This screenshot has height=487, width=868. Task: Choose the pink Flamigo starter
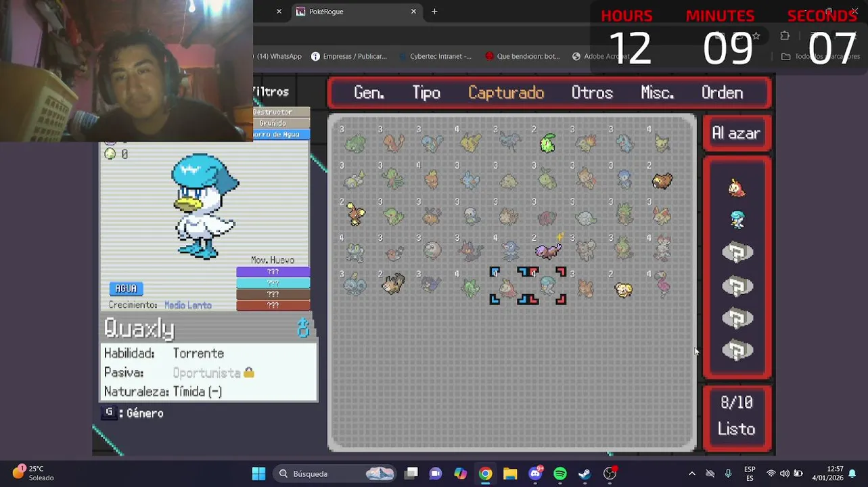(x=662, y=285)
